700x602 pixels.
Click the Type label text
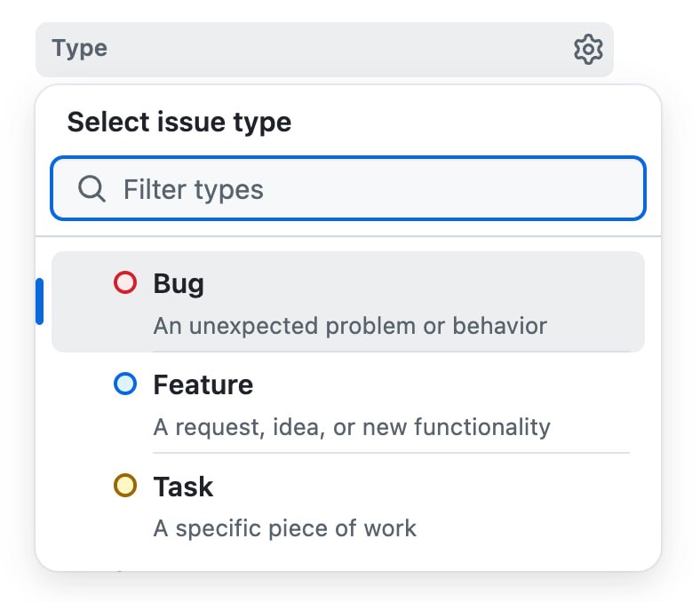[79, 48]
